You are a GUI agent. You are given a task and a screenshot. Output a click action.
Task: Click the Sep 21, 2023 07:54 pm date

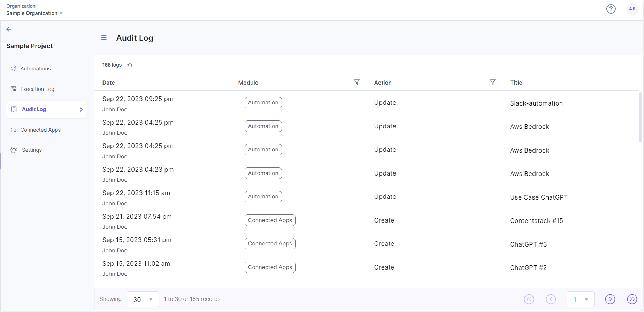[137, 217]
